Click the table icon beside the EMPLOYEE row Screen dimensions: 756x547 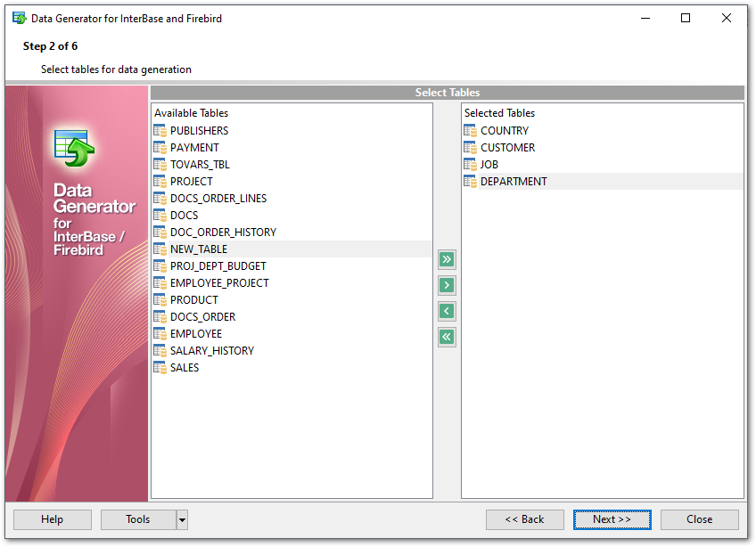[x=160, y=333]
